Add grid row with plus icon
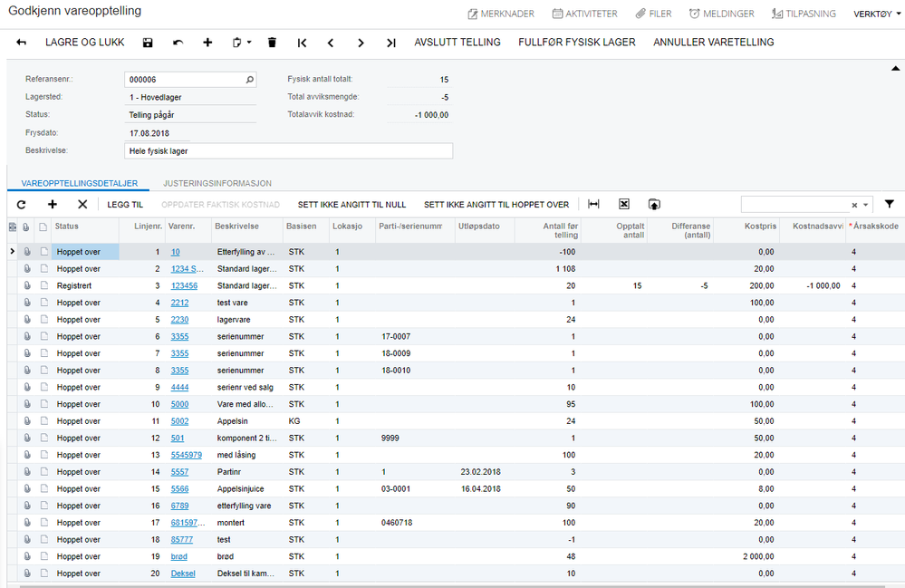The height and width of the screenshot is (588, 905). (x=52, y=204)
